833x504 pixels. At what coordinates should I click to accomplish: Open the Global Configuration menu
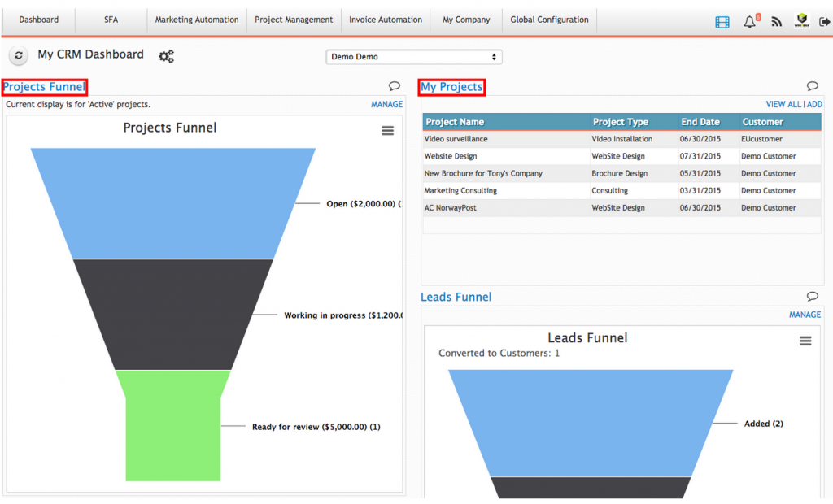549,19
